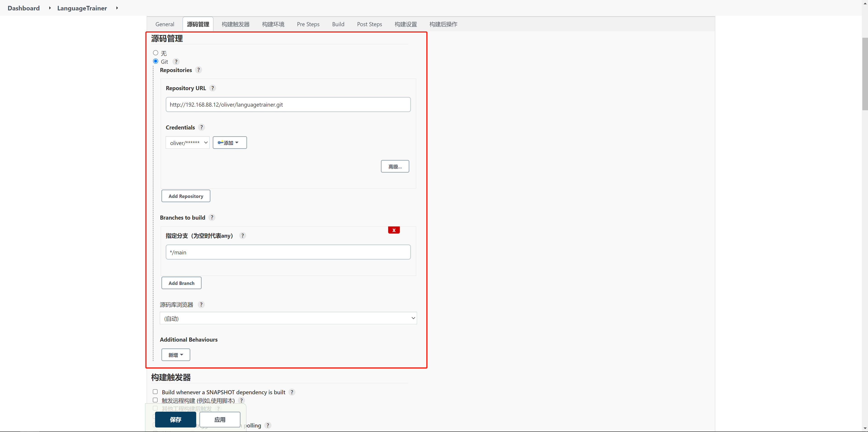Open help icon next to 指定分支 label
The image size is (868, 432).
[x=243, y=236]
